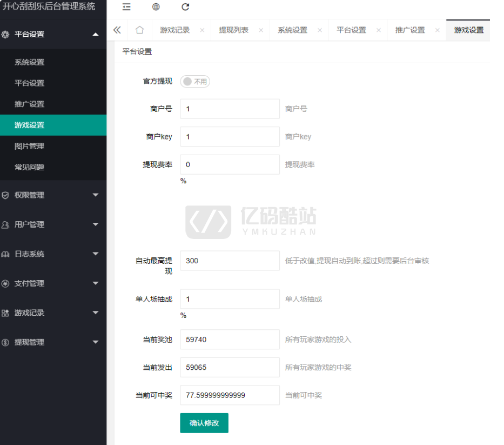Collapse the 平台设置 sidebar menu arrow
Image resolution: width=504 pixels, height=445 pixels.
[96, 34]
